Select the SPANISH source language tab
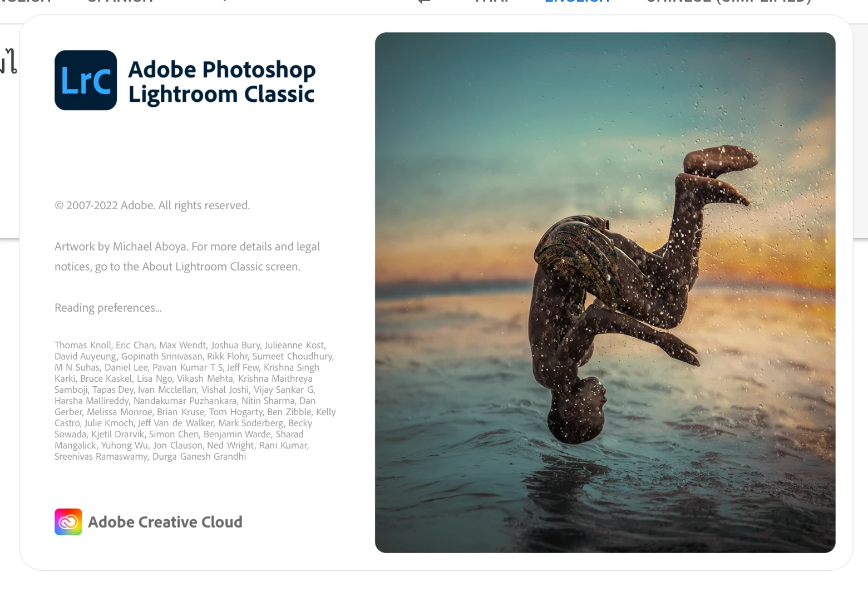This screenshot has width=868, height=601. click(120, 2)
